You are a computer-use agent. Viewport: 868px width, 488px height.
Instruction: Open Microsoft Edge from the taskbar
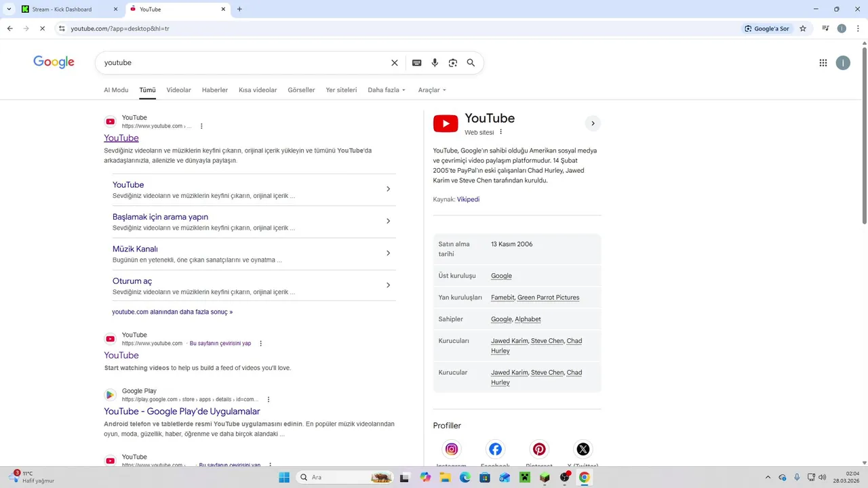point(465,477)
